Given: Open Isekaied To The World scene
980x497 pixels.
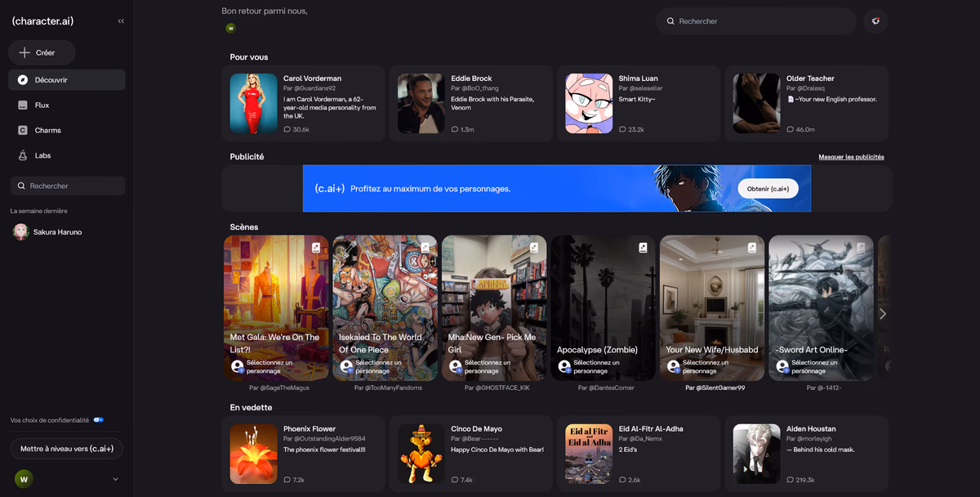Looking at the screenshot, I should [x=385, y=308].
